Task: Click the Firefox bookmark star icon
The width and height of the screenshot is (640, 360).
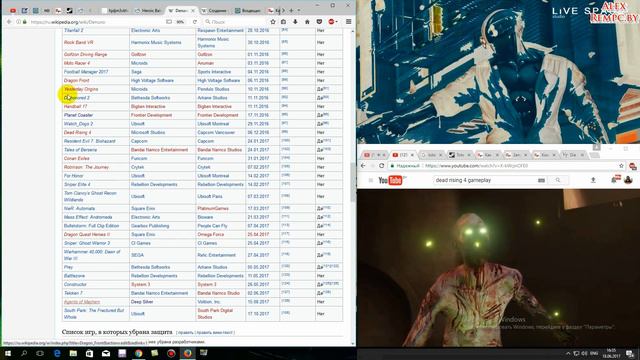Action: (x=273, y=22)
